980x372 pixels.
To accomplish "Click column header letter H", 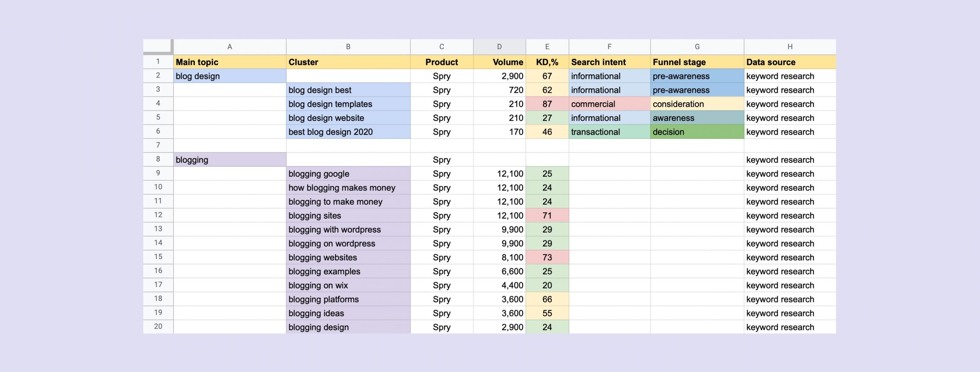I will tap(790, 47).
